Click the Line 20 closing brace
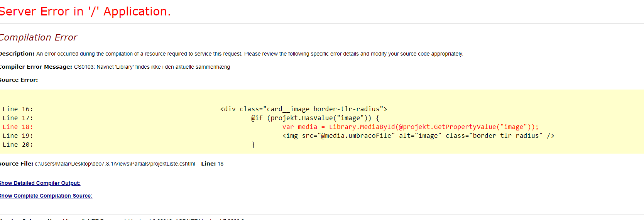644x220 pixels. click(253, 145)
